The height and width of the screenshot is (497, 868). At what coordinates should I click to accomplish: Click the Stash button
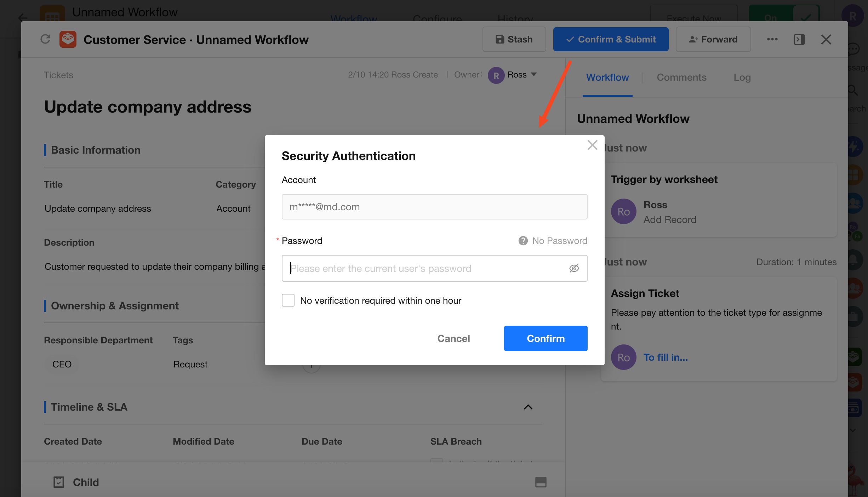pyautogui.click(x=514, y=39)
